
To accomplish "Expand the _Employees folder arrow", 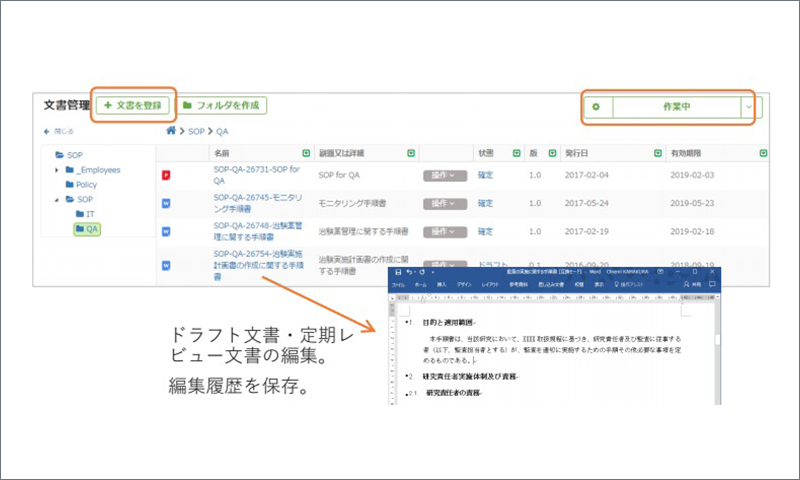I will tap(57, 170).
